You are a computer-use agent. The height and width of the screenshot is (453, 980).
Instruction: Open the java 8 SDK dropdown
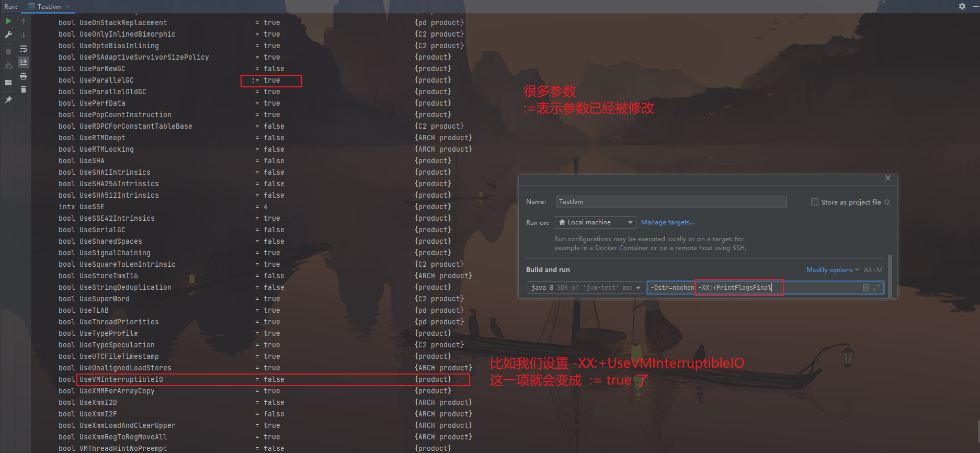(x=585, y=288)
